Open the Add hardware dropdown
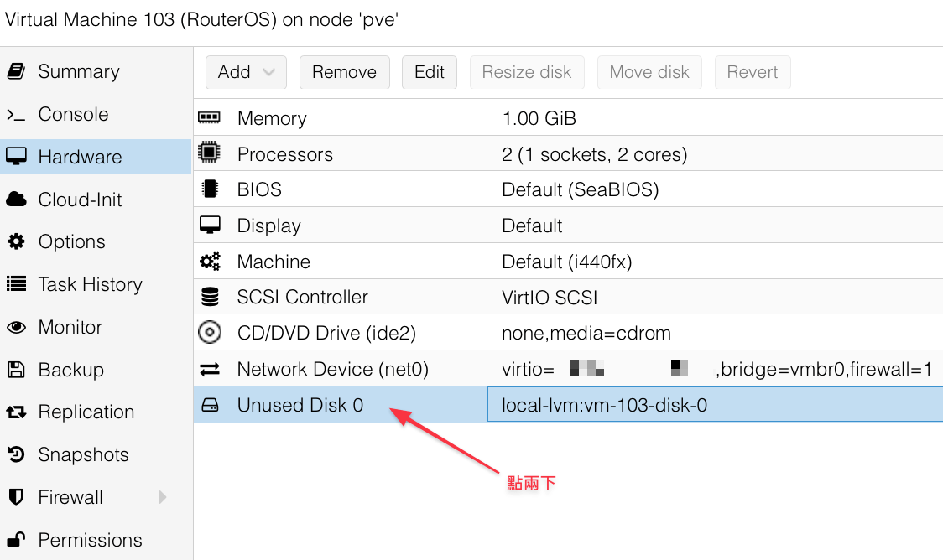The height and width of the screenshot is (560, 943). click(x=246, y=72)
